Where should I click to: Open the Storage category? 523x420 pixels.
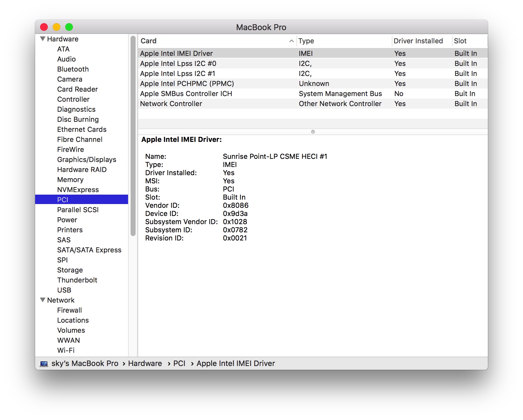[x=70, y=270]
